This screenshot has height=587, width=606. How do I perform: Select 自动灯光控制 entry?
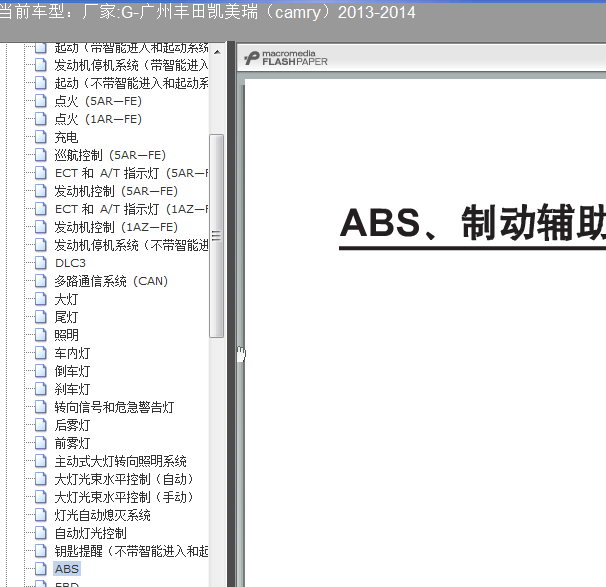pyautogui.click(x=90, y=533)
